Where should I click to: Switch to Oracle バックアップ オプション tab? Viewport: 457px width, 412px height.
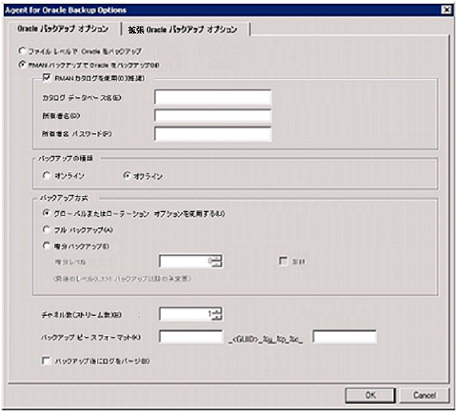[x=63, y=29]
